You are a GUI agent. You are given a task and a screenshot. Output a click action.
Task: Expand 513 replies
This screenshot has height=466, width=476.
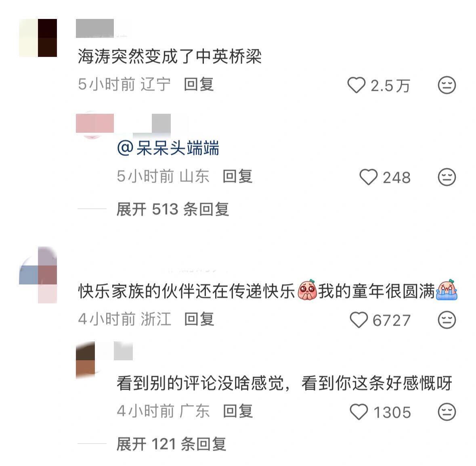[x=172, y=209]
